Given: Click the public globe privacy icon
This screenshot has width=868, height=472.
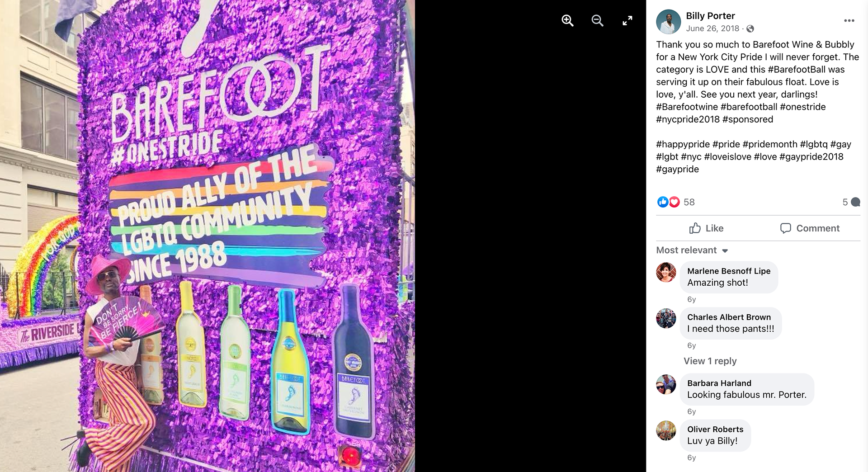Looking at the screenshot, I should tap(750, 29).
